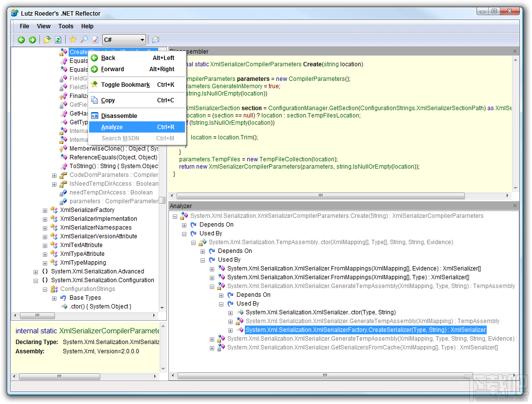Click the Back navigation arrow in the toolbar
The image size is (532, 404).
(21, 39)
